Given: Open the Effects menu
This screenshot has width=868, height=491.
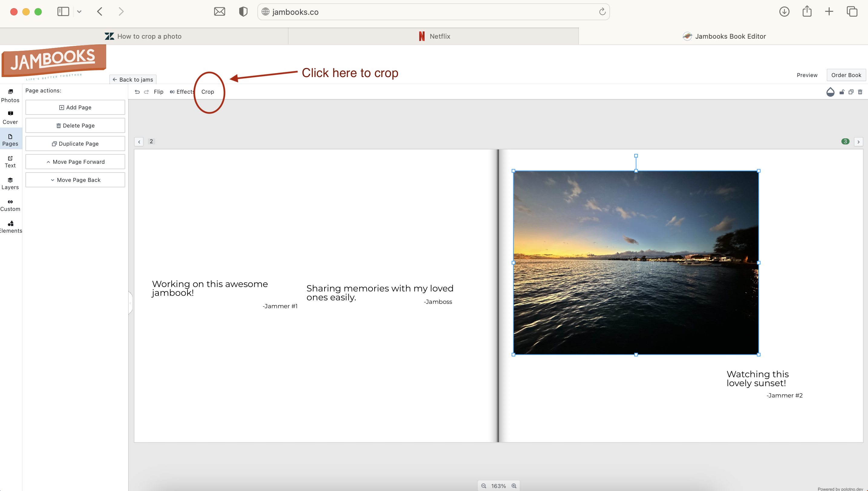Looking at the screenshot, I should tap(182, 92).
